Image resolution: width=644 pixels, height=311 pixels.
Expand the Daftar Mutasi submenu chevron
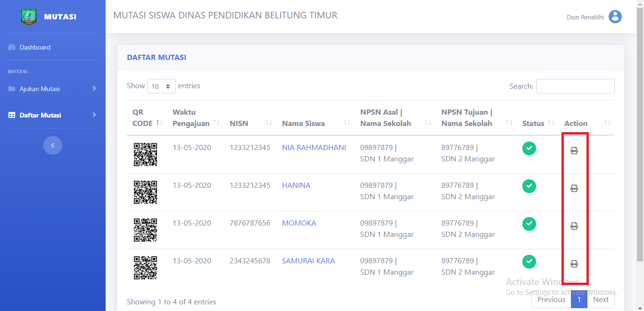94,115
